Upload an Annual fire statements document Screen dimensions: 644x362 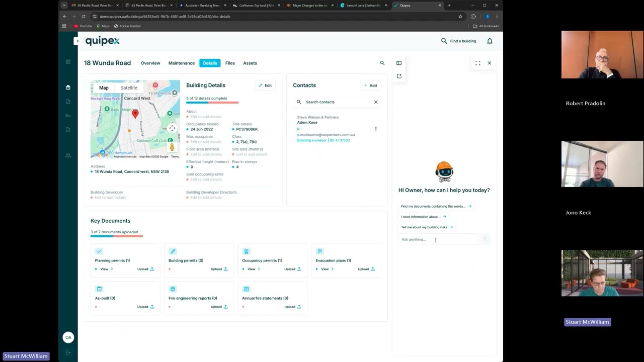tap(293, 307)
